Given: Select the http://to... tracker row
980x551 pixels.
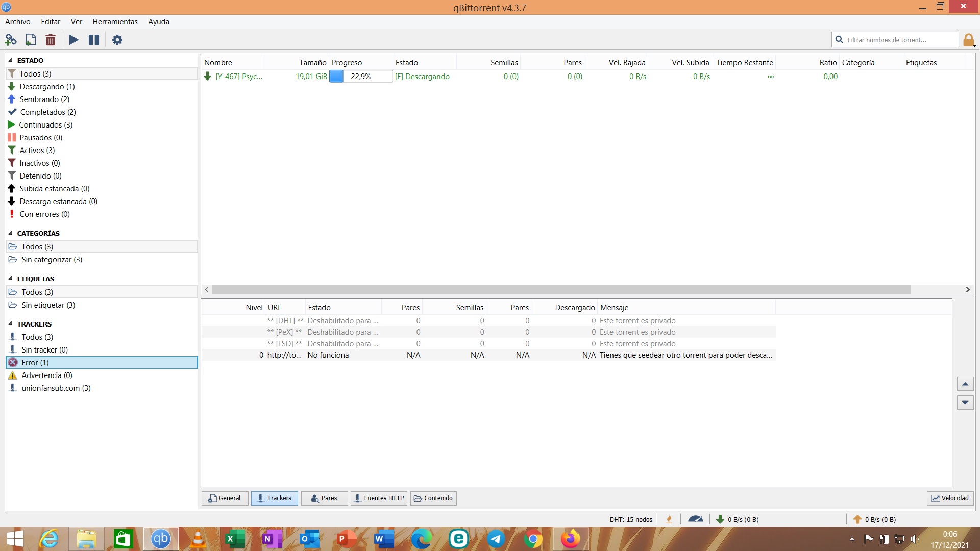Looking at the screenshot, I should [x=488, y=355].
